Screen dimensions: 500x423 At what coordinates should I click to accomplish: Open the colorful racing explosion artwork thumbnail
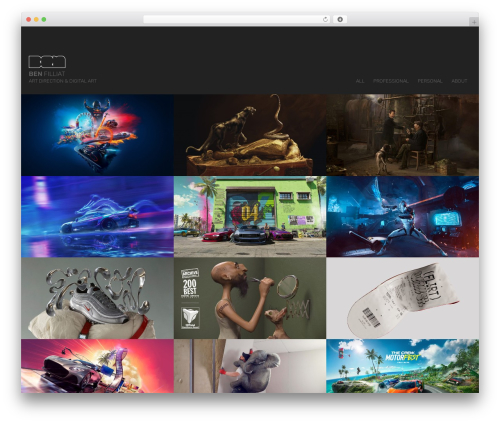pyautogui.click(x=97, y=135)
